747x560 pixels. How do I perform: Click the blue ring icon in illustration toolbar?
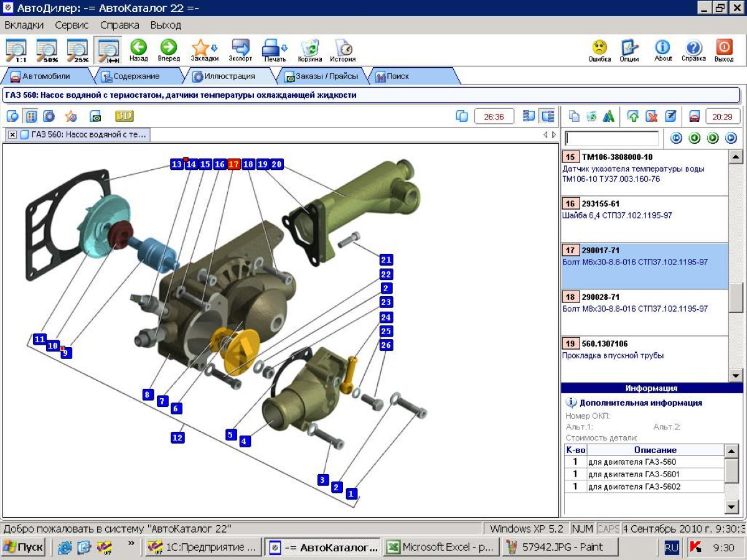pyautogui.click(x=49, y=116)
